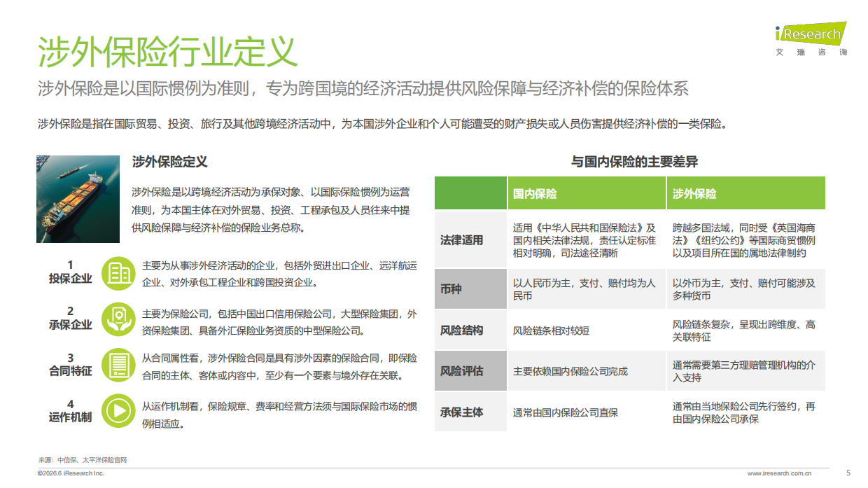
Task: Click the 风险评估 row label
Action: pyautogui.click(x=470, y=371)
